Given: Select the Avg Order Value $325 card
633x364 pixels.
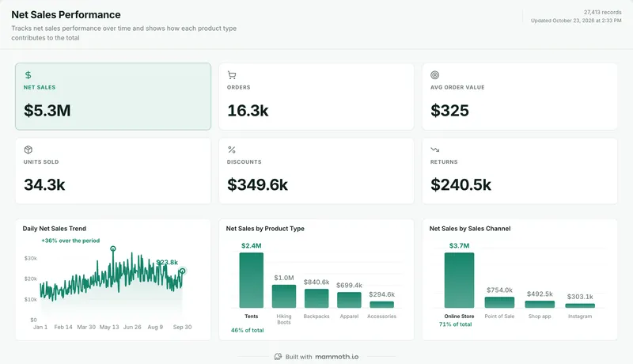Looking at the screenshot, I should [520, 97].
